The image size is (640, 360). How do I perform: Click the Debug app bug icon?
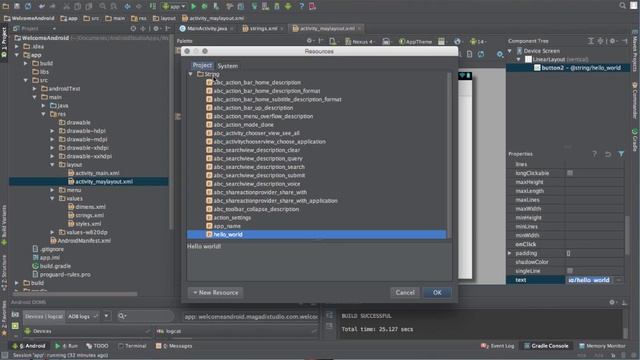pos(204,6)
